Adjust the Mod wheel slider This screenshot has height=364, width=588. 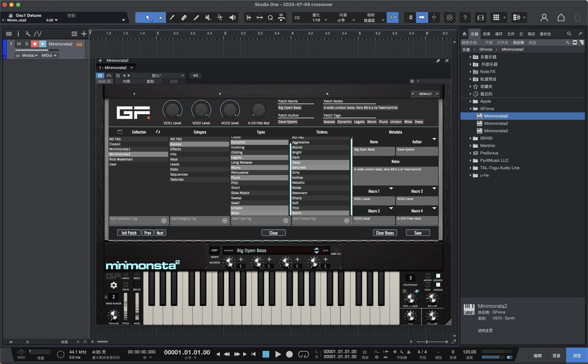[x=137, y=306]
